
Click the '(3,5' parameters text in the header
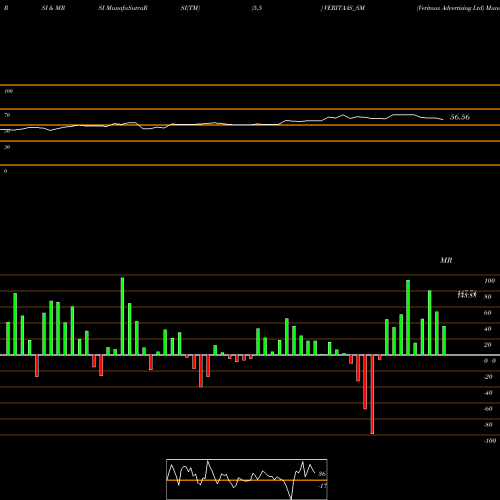(x=257, y=8)
